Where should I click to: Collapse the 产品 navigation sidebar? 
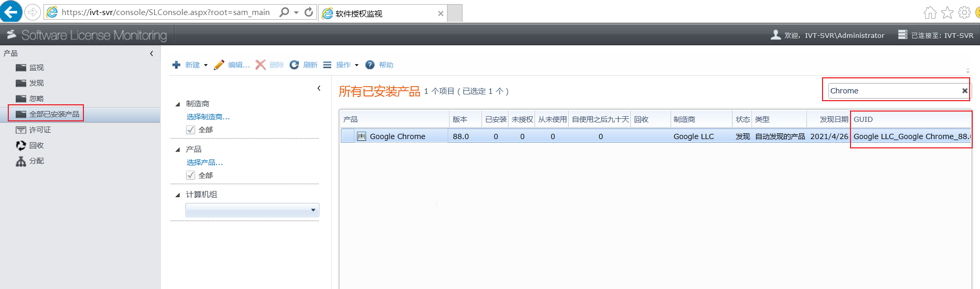point(151,53)
